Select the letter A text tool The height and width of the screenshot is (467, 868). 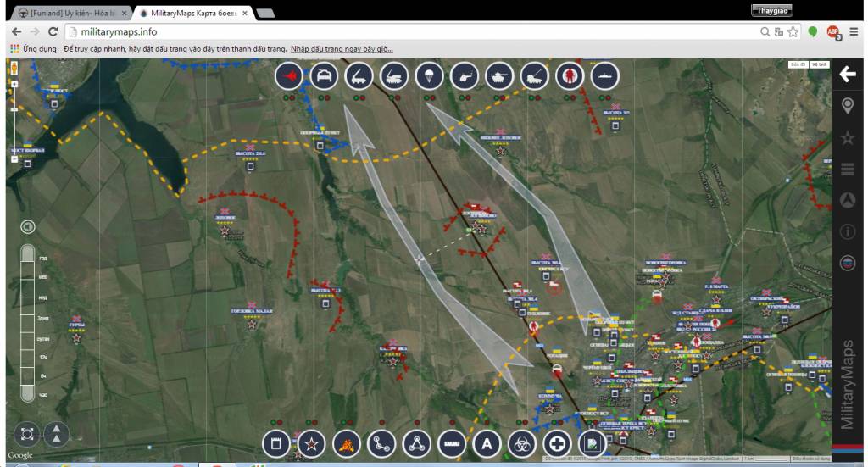pyautogui.click(x=487, y=444)
